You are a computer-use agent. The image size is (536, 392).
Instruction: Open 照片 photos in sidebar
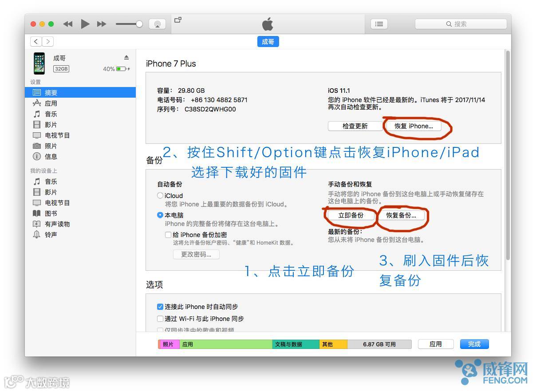(x=80, y=146)
